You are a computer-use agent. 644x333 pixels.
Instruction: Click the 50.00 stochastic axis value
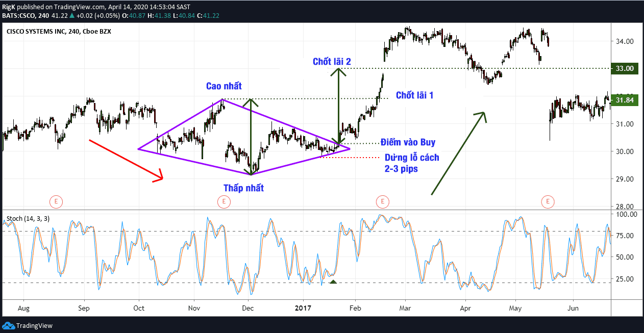tap(625, 258)
